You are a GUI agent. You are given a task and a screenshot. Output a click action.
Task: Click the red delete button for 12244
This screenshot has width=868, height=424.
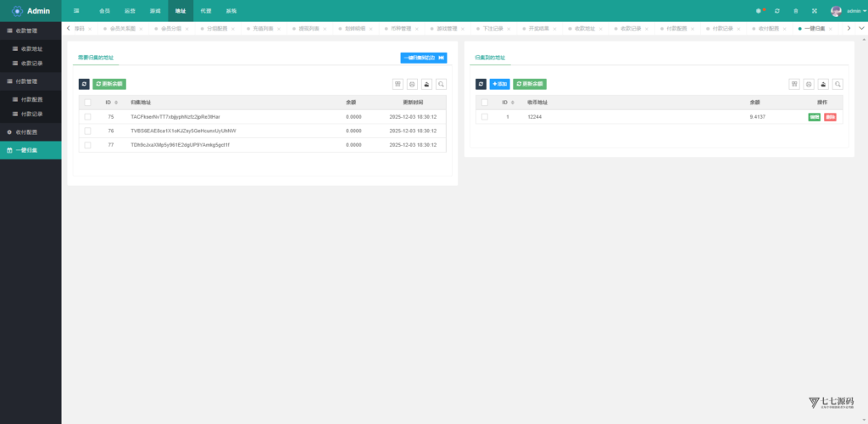point(830,116)
